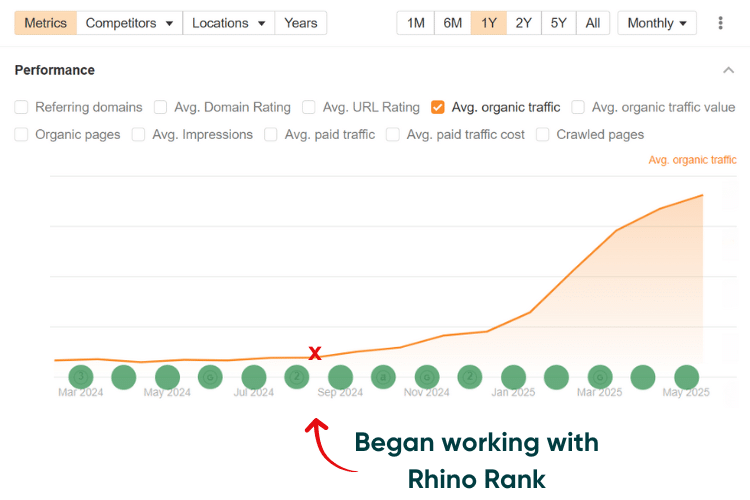This screenshot has height=500, width=750.
Task: Click the Mar 2025 green update marker
Action: click(x=600, y=377)
